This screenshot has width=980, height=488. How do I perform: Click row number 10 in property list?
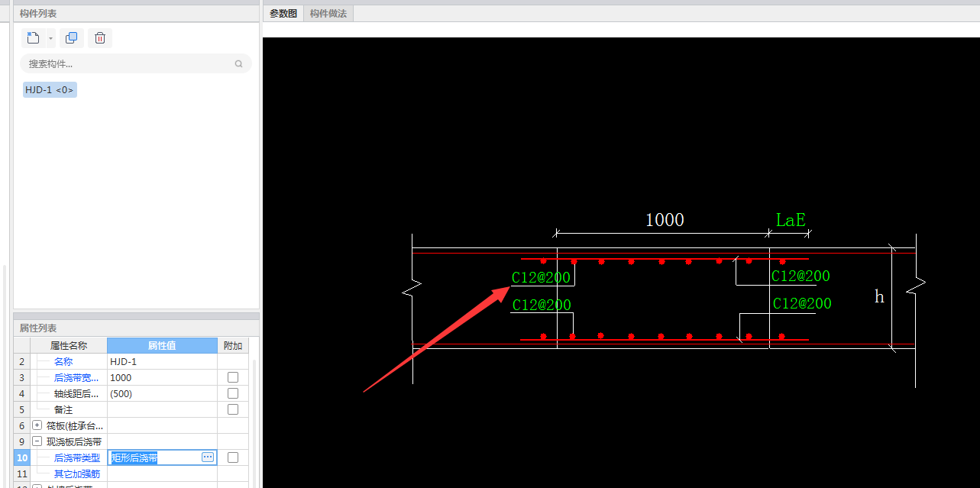[22, 457]
